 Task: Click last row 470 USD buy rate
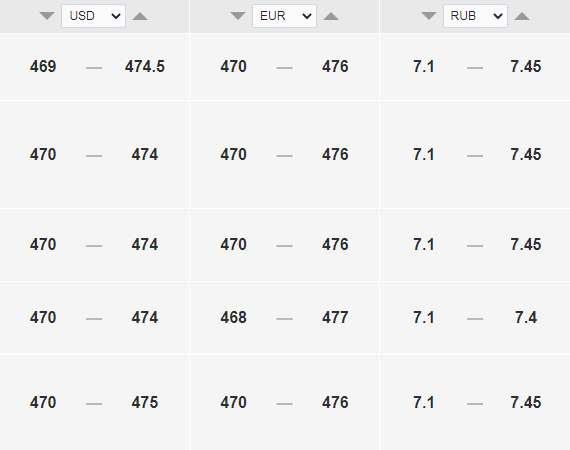pos(43,402)
